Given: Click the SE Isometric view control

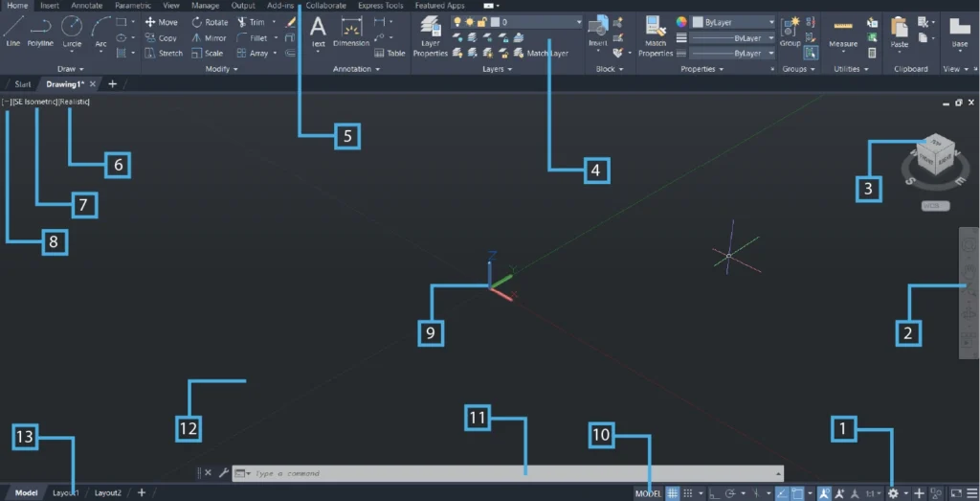Looking at the screenshot, I should coord(35,102).
